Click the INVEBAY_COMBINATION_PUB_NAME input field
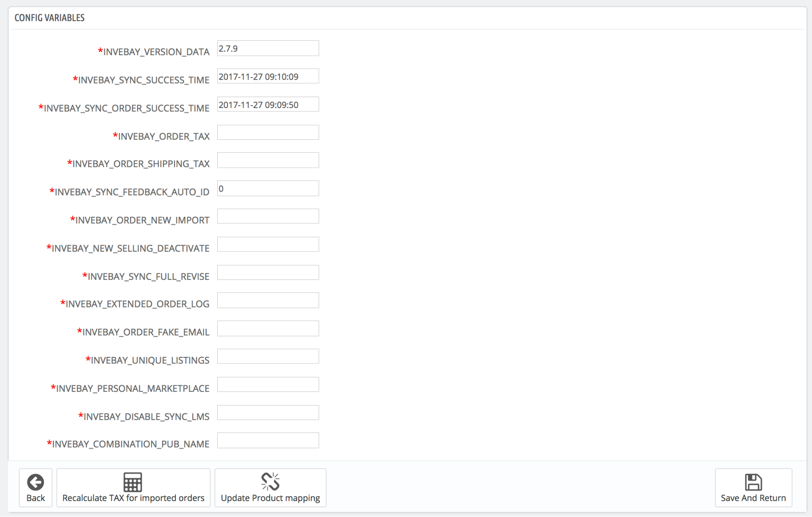This screenshot has width=812, height=517. [268, 441]
